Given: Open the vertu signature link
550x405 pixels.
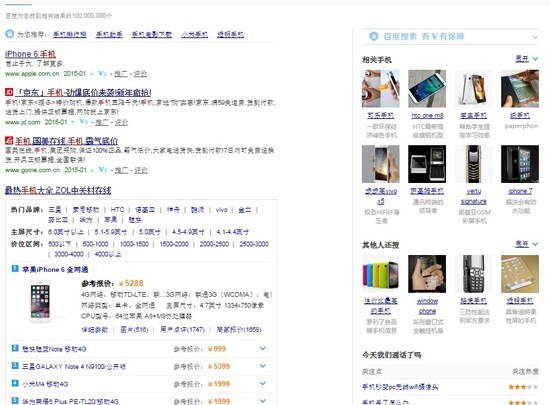Looking at the screenshot, I should [x=474, y=196].
